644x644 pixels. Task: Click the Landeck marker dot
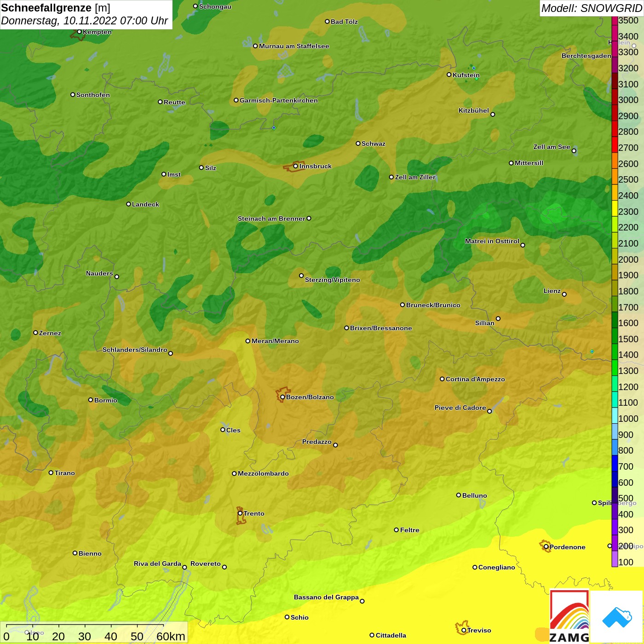click(128, 204)
